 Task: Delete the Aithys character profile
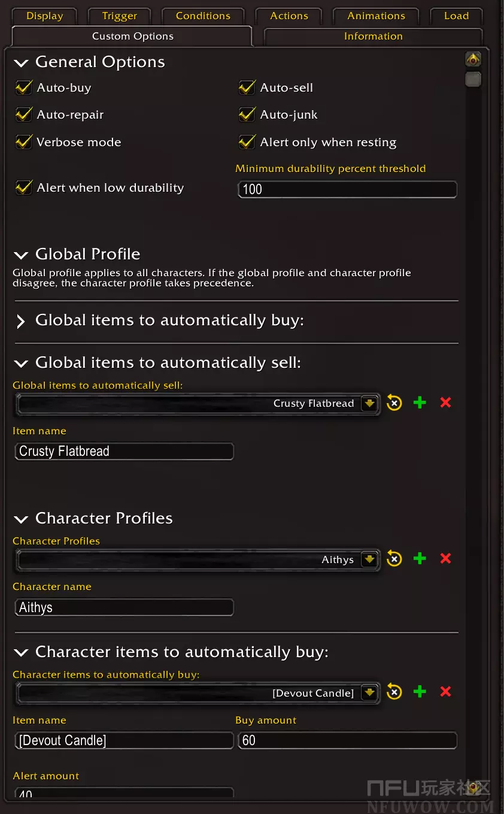[x=445, y=559]
